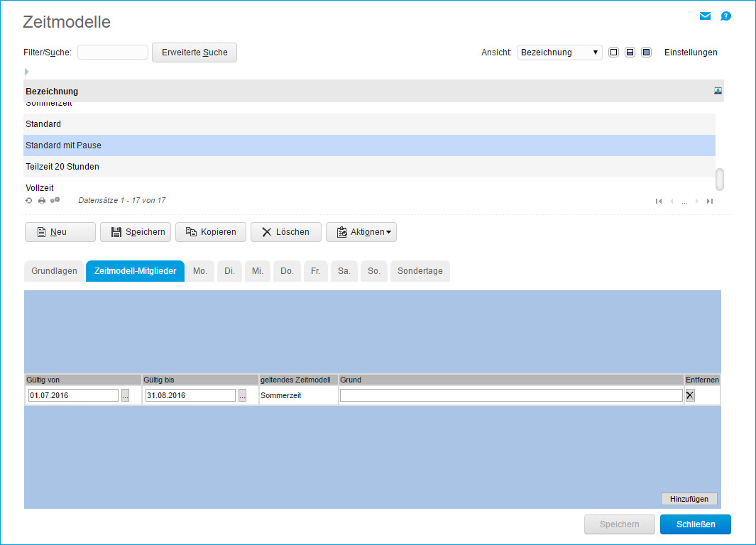Click the Sommerzeit geltendes Zeitmodell cell

click(x=298, y=395)
